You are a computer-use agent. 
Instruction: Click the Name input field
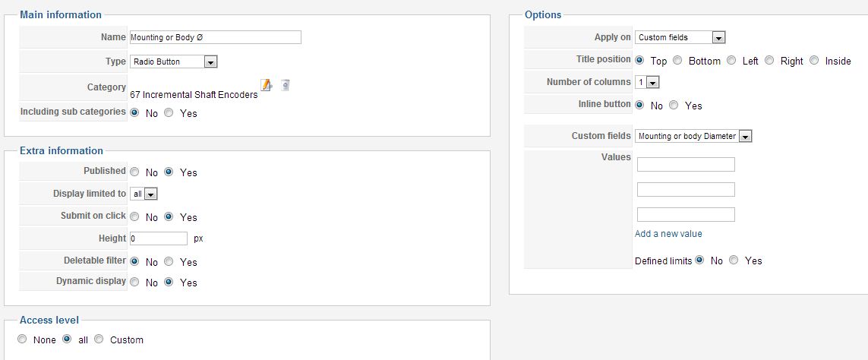tap(216, 37)
